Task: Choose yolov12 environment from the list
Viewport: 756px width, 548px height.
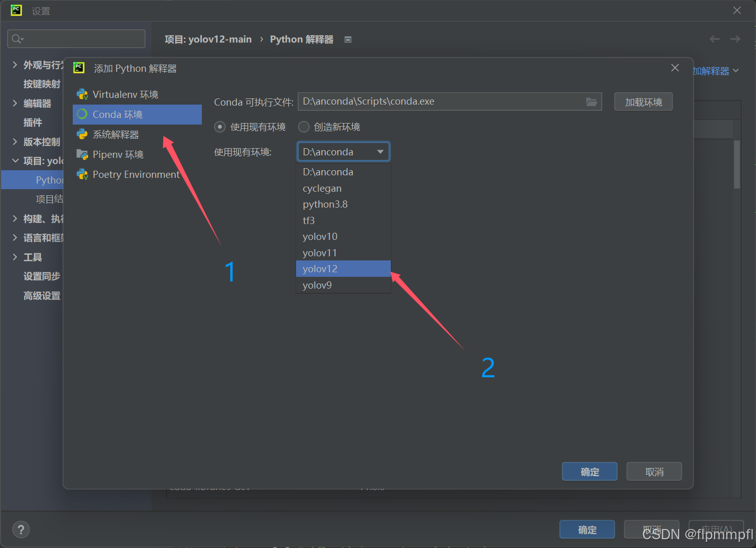Action: pos(343,269)
